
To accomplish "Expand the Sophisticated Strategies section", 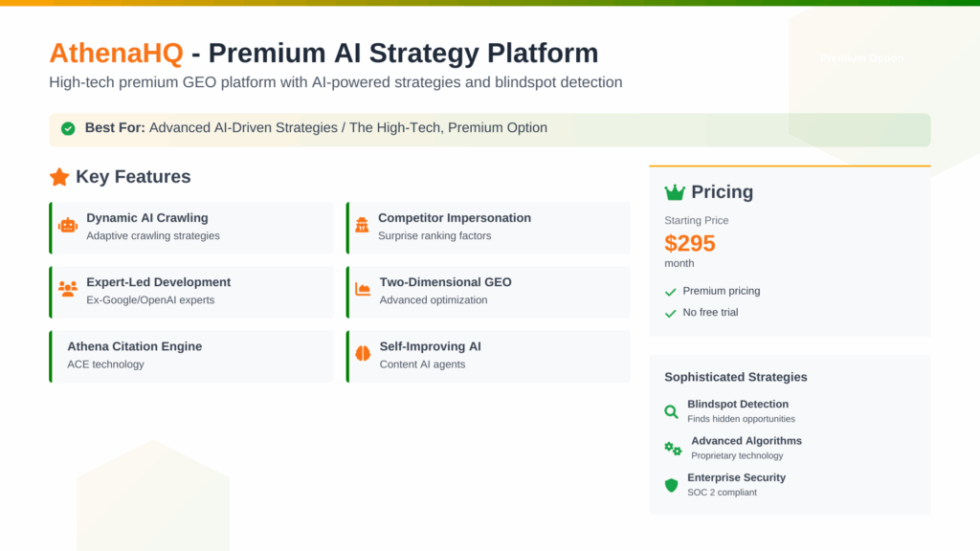I will [735, 377].
